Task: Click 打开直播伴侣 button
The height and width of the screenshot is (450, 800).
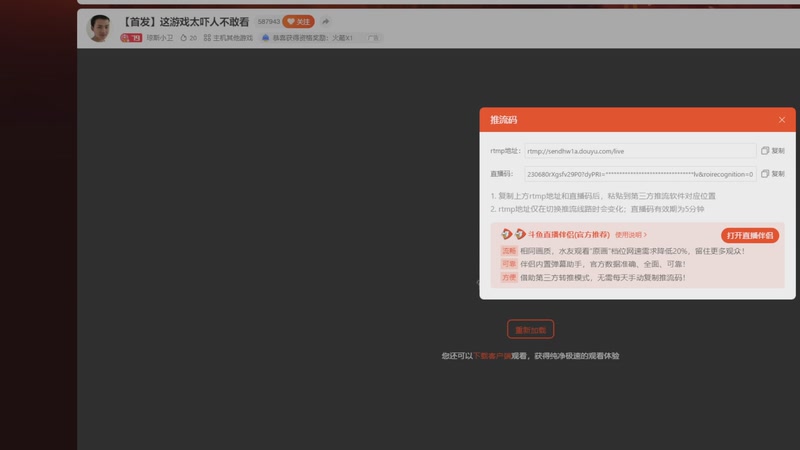Action: coord(749,235)
